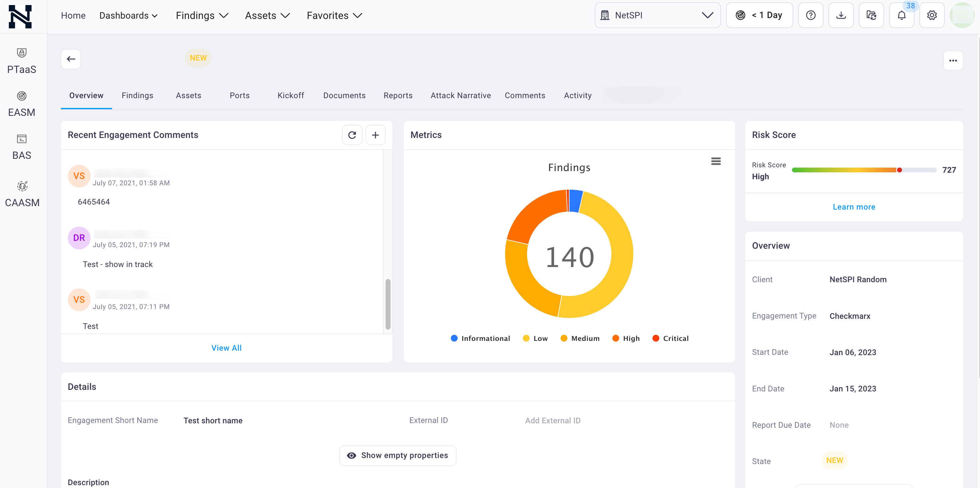This screenshot has height=488, width=980.
Task: Click Test short name value
Action: (213, 421)
